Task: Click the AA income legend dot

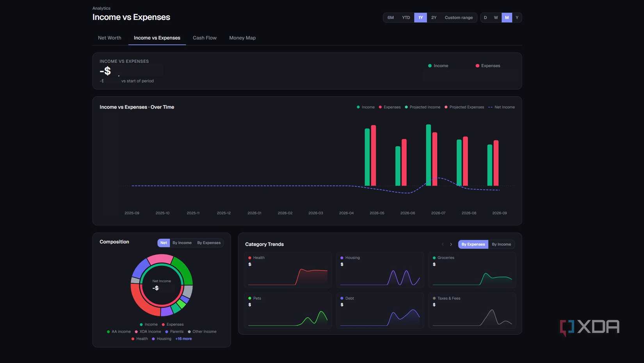Action: click(x=108, y=332)
